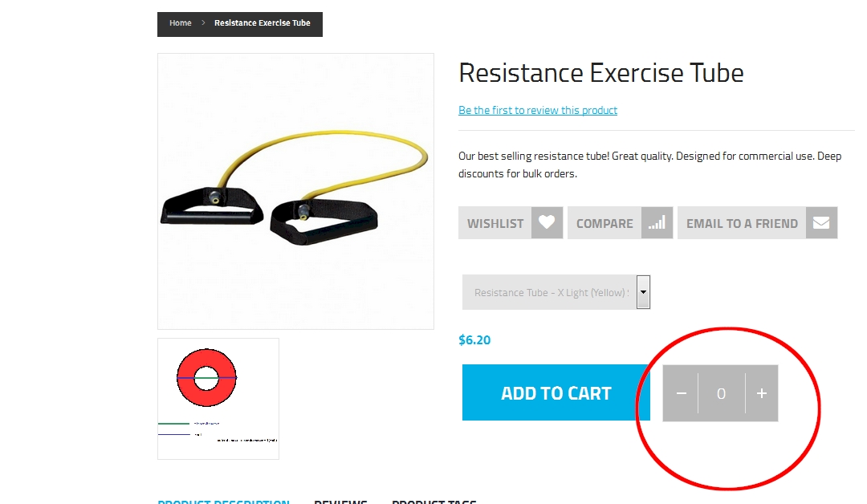The width and height of the screenshot is (867, 504).
Task: Select the red ring diagram thumbnail
Action: pos(218,398)
